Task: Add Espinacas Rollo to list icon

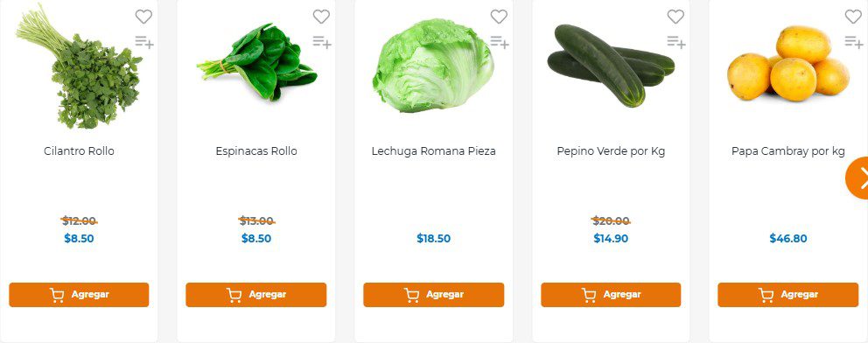Action: pos(322,41)
